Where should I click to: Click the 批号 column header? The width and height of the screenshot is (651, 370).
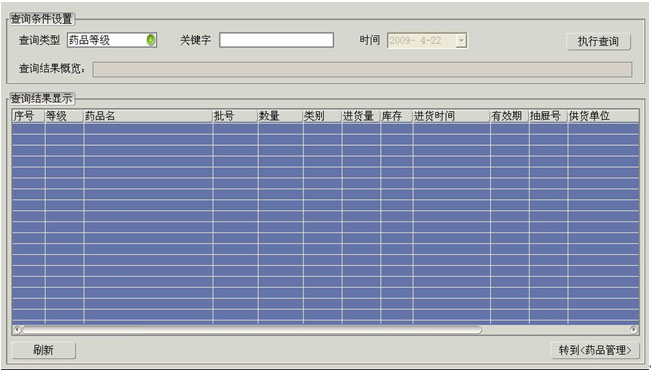coord(235,116)
